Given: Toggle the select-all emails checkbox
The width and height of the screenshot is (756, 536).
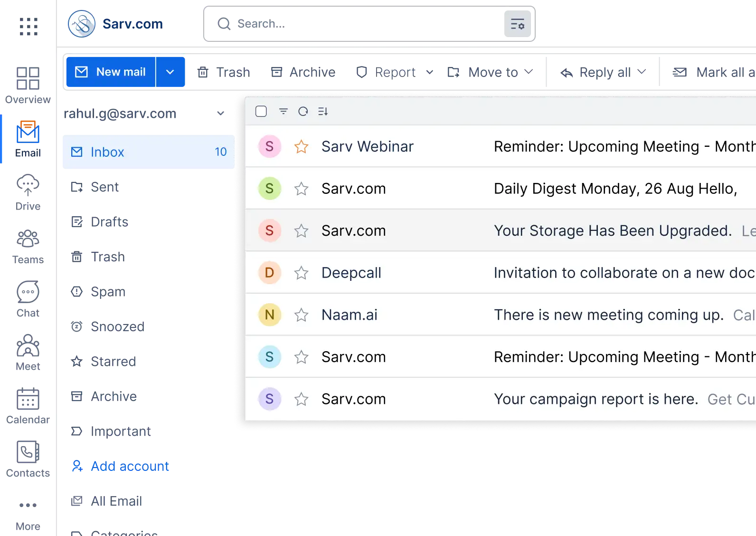Looking at the screenshot, I should tap(261, 111).
